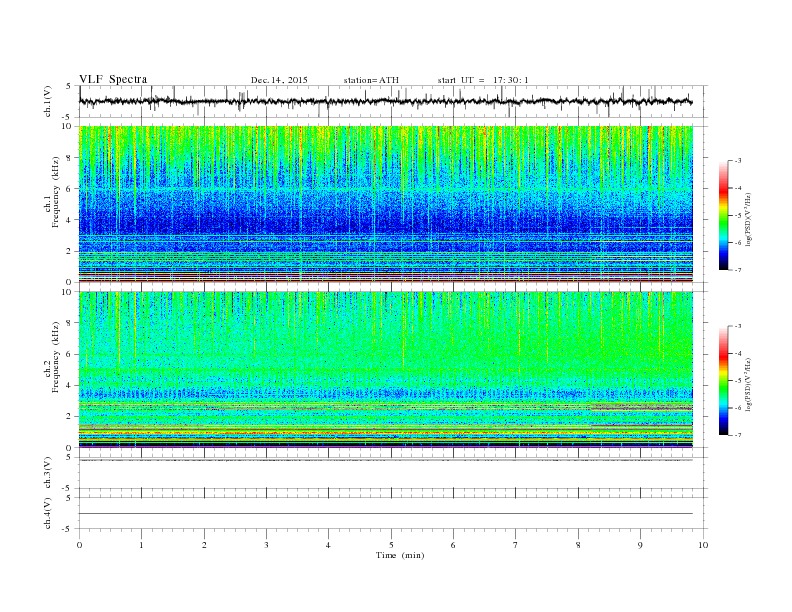
Task: Click the ch.1 voltage waveform trace
Action: (x=385, y=101)
